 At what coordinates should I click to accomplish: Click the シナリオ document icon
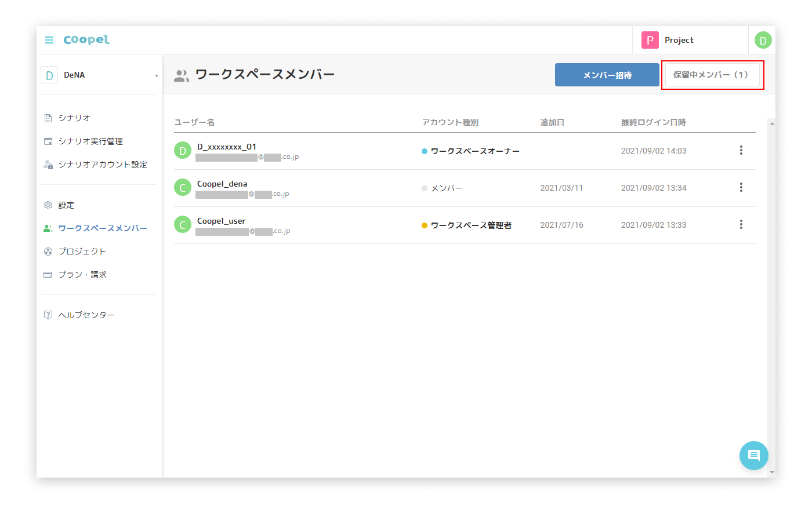click(x=48, y=118)
